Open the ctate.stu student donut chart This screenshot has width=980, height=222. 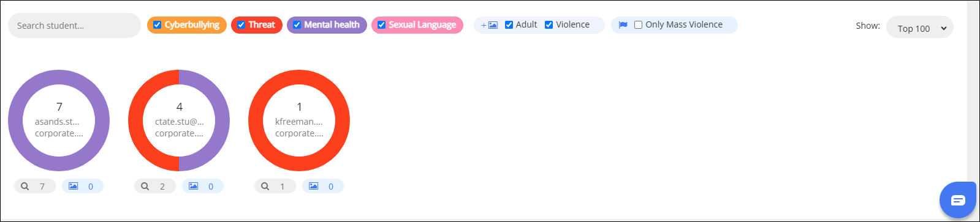coord(179,120)
